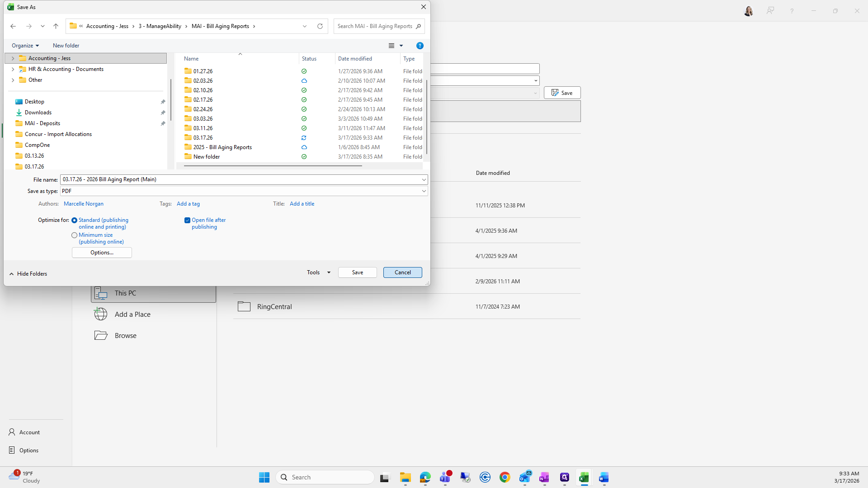Click the search magnifier in folder search box
868x488 pixels.
point(418,26)
